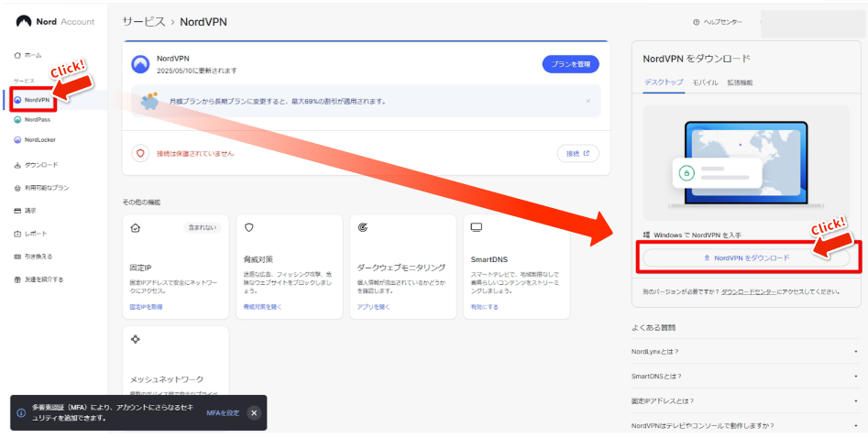868x438 pixels.
Task: Switch to the モバイル tab
Action: click(704, 82)
